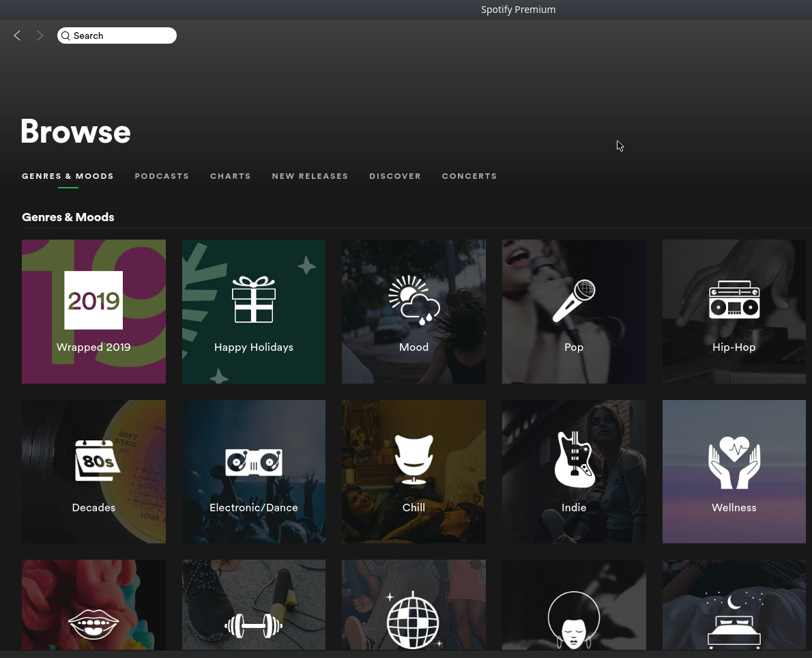Click the lounge chair Chill icon
The height and width of the screenshot is (658, 812).
point(414,459)
